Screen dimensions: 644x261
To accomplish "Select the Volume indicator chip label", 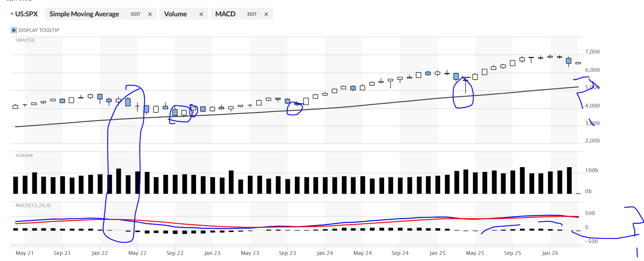I will pyautogui.click(x=176, y=14).
